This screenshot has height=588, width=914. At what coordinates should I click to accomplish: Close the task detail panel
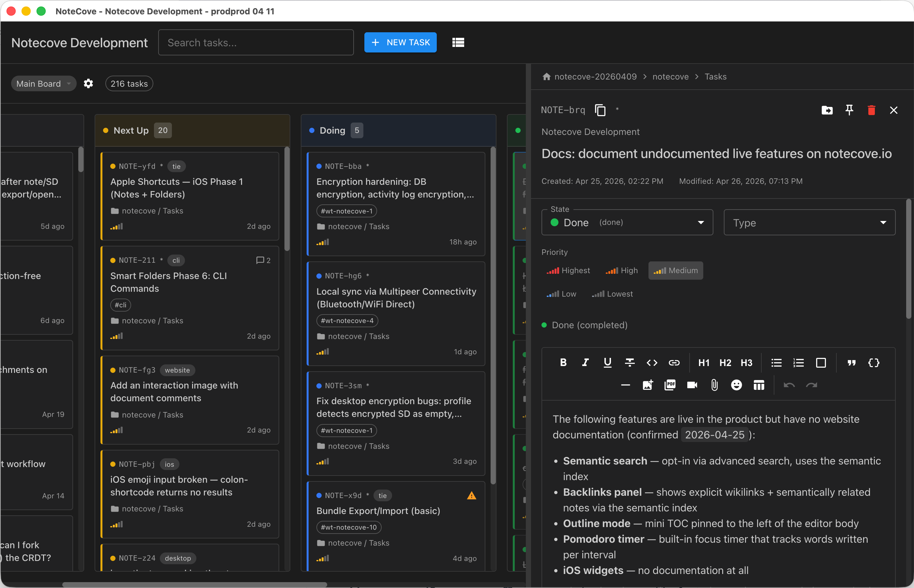click(893, 110)
